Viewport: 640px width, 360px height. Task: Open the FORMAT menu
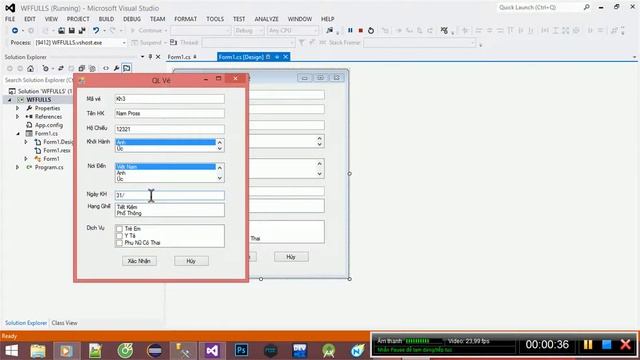pos(185,19)
